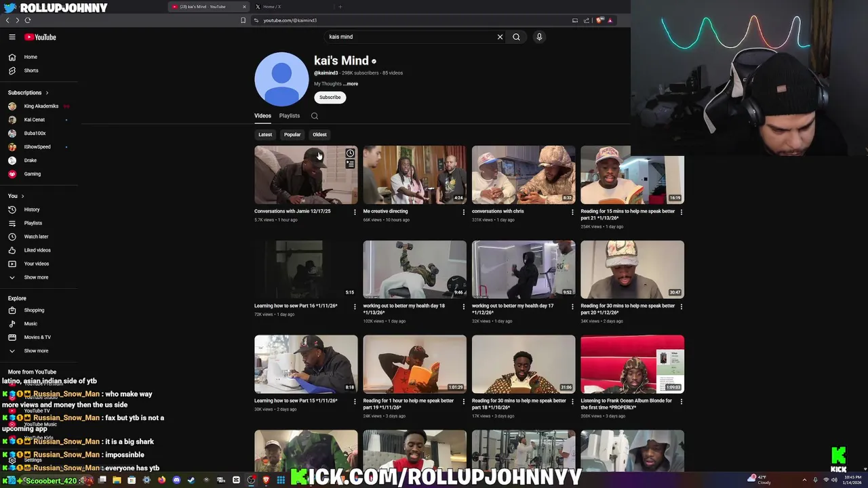The height and width of the screenshot is (488, 868).
Task: Open options menu for 'conversations with chris'
Action: tap(572, 212)
